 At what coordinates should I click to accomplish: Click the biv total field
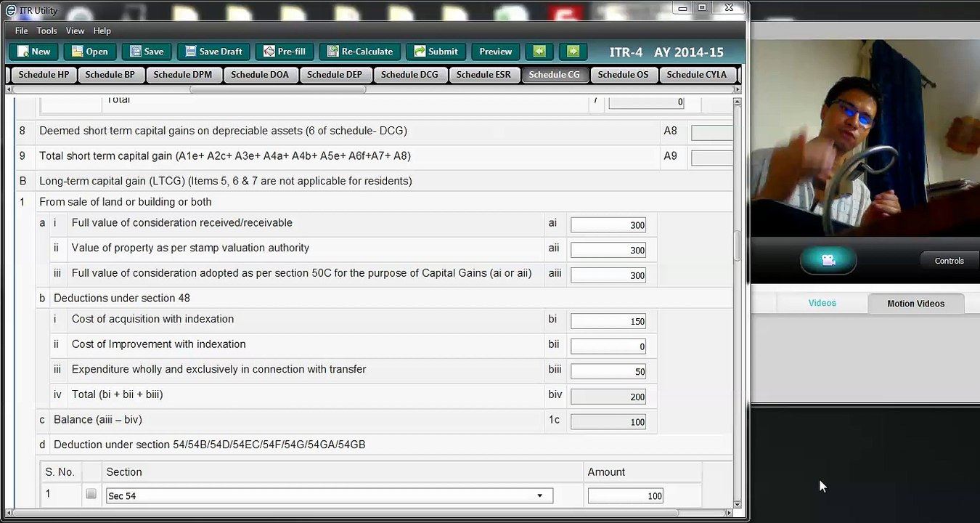tap(608, 397)
